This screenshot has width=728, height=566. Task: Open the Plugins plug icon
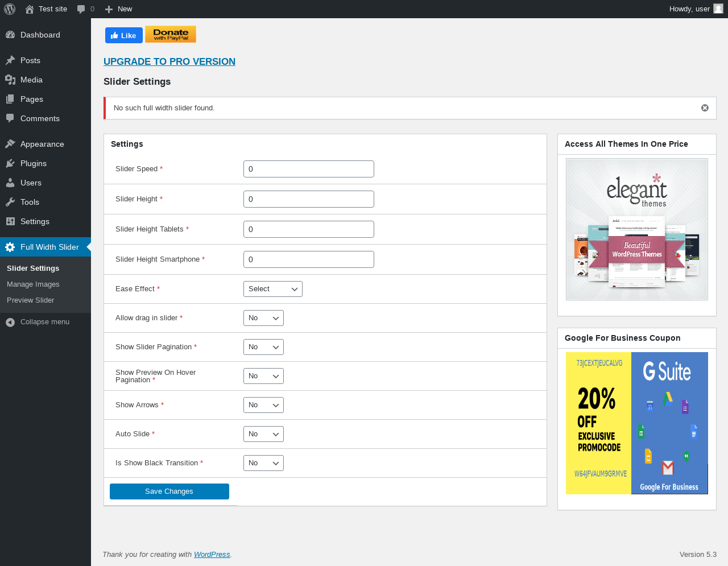[x=10, y=163]
